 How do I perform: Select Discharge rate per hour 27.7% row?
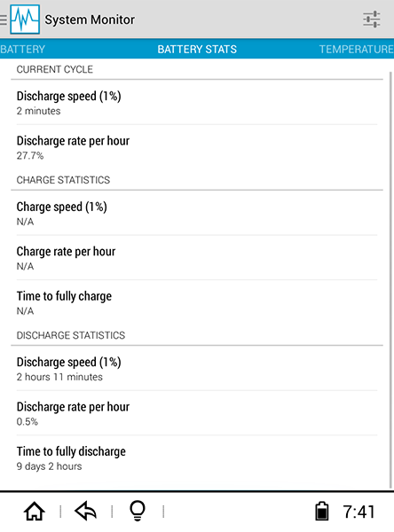click(x=197, y=147)
